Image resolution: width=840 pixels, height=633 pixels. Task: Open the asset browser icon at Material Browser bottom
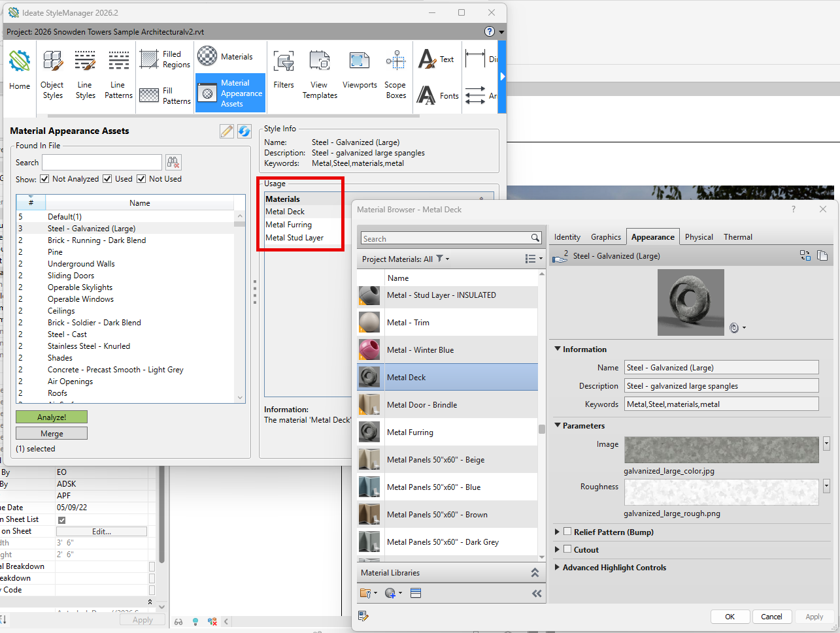363,616
